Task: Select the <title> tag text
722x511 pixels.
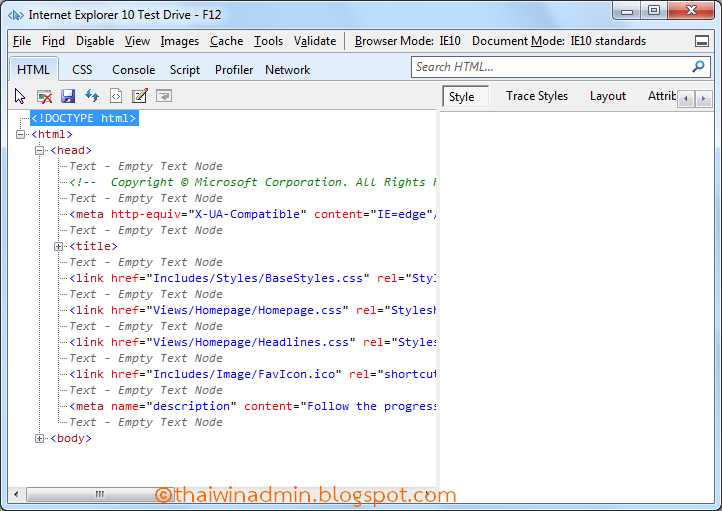Action: coord(93,246)
